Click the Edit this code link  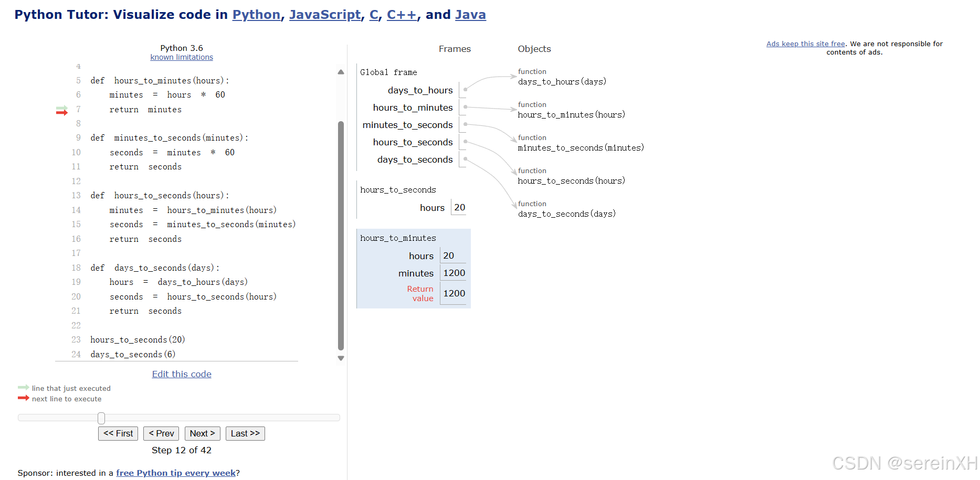182,374
